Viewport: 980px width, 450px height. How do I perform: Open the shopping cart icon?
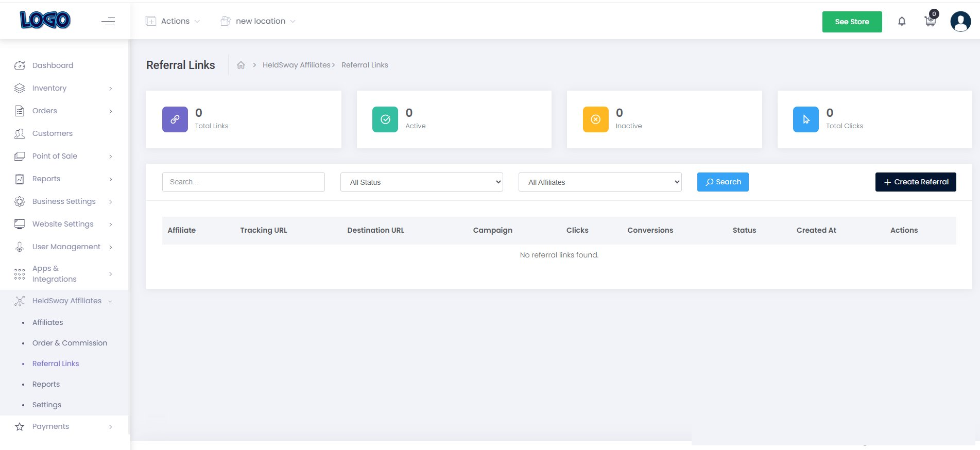coord(930,21)
